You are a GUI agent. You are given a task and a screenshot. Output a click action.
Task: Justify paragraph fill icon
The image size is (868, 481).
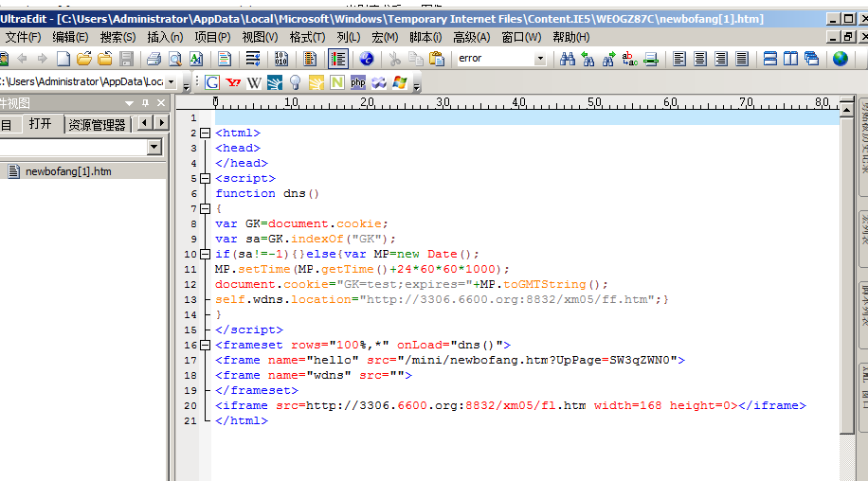pyautogui.click(x=742, y=59)
